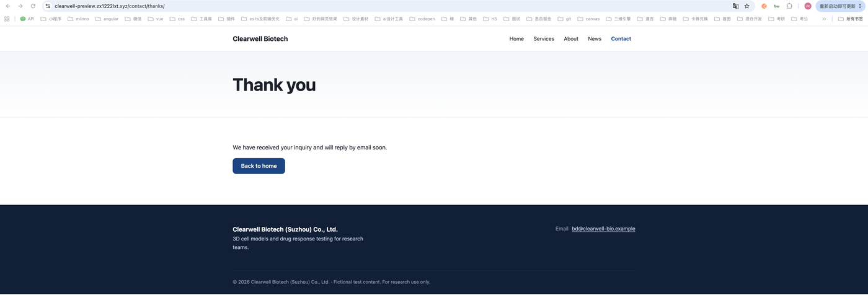Open the angular bookmark folder
The image size is (868, 295).
[x=107, y=19]
